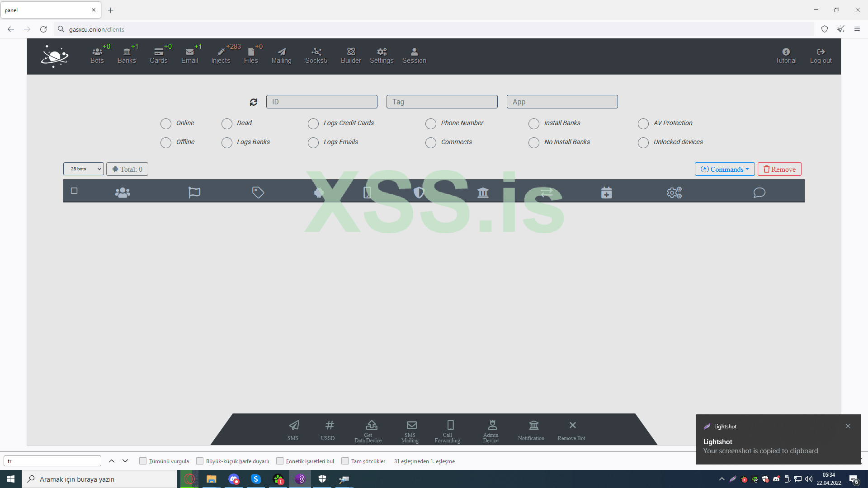868x488 pixels.
Task: Click into the Tag filter field
Action: pos(442,102)
